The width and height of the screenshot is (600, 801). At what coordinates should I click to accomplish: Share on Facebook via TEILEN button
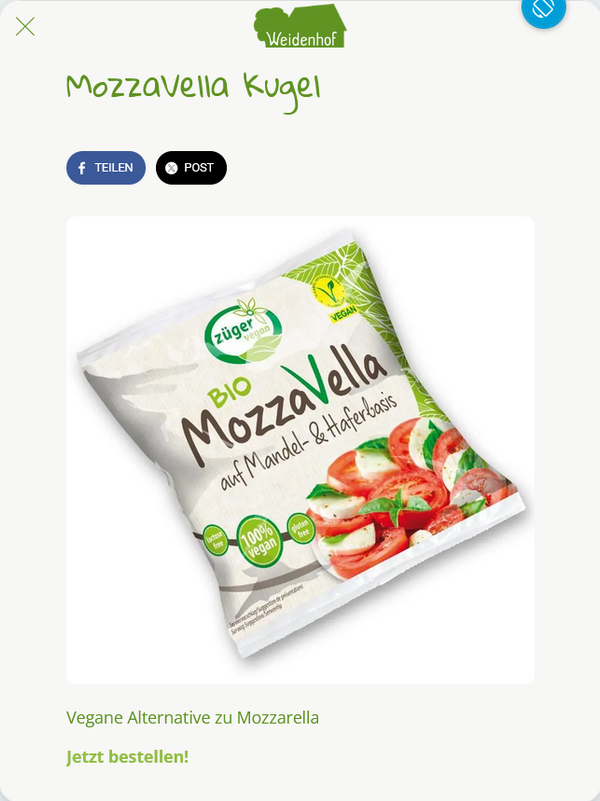tap(106, 168)
